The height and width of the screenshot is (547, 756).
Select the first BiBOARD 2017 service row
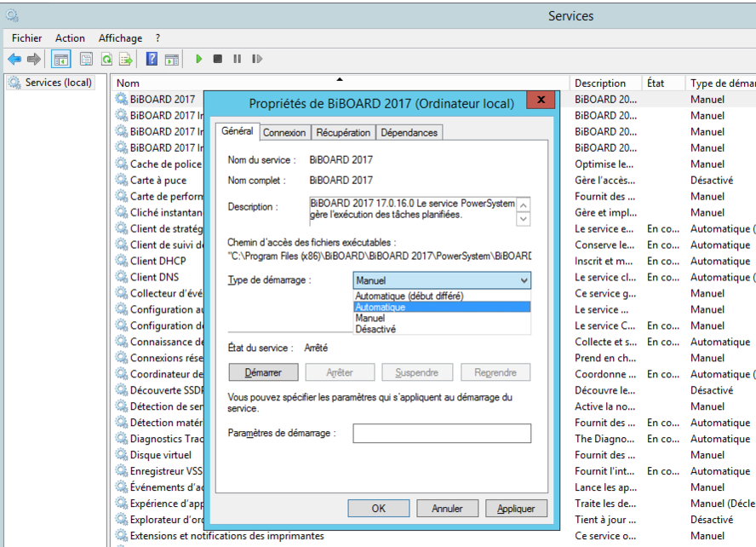click(163, 100)
